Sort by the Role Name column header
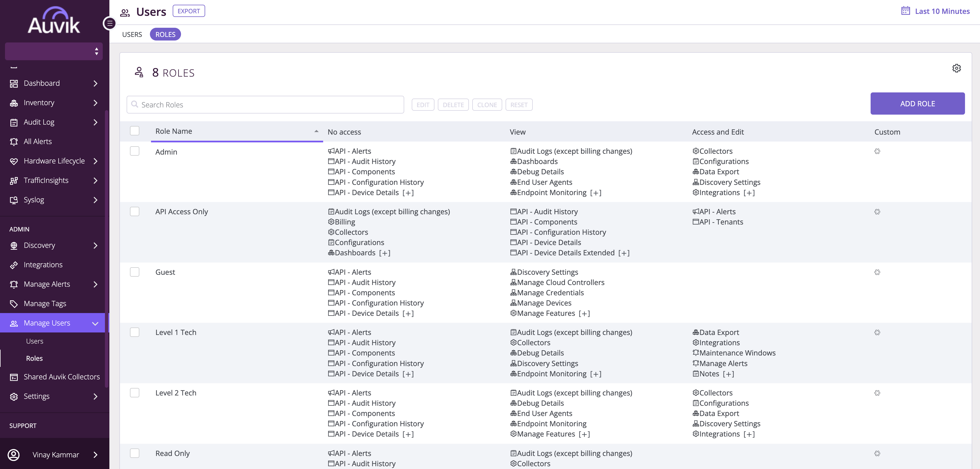The height and width of the screenshot is (469, 980). tap(237, 131)
